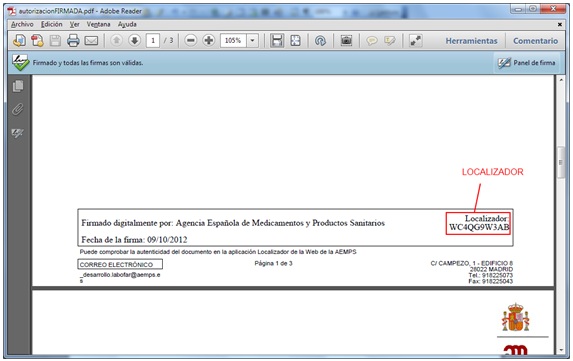The width and height of the screenshot is (573, 361).
Task: Print the document with printer icon
Action: pyautogui.click(x=73, y=40)
